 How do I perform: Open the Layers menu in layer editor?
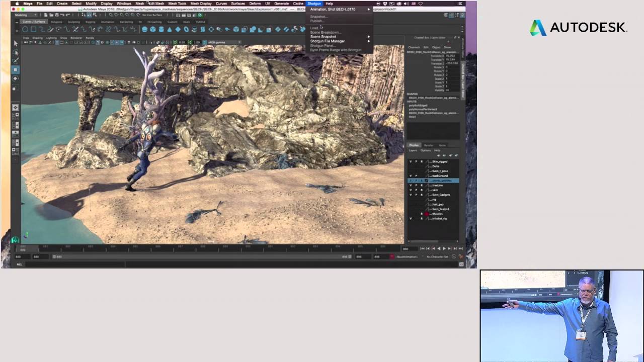point(413,150)
